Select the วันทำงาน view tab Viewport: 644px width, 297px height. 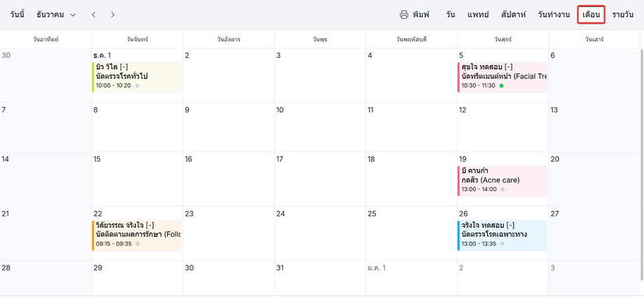click(x=554, y=15)
